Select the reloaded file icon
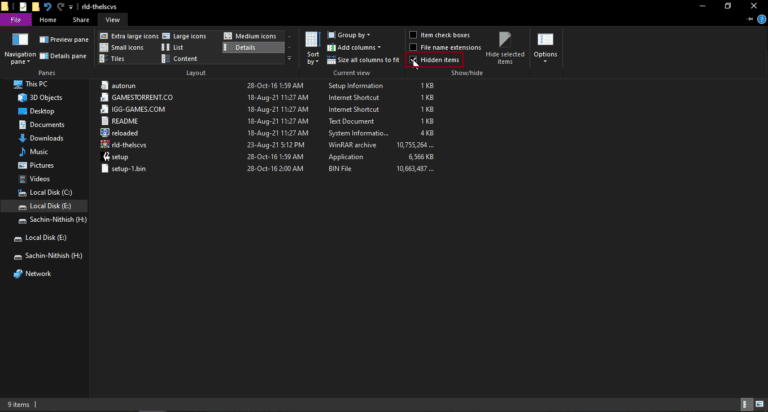768x412 pixels. pyautogui.click(x=104, y=133)
